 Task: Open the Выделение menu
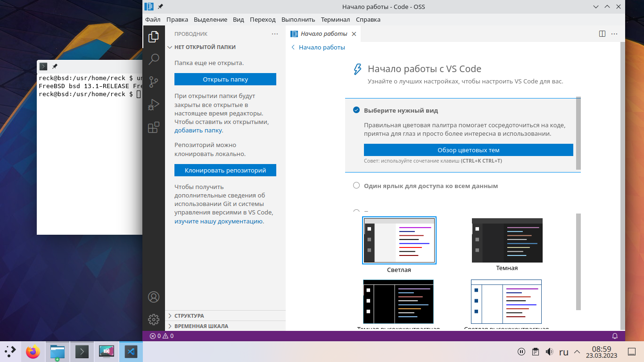click(210, 19)
